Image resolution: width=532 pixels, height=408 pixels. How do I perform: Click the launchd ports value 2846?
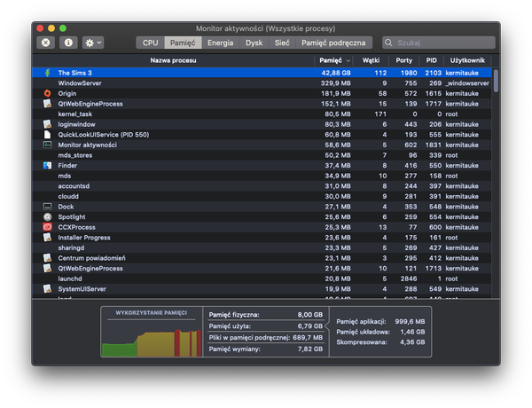(x=409, y=279)
